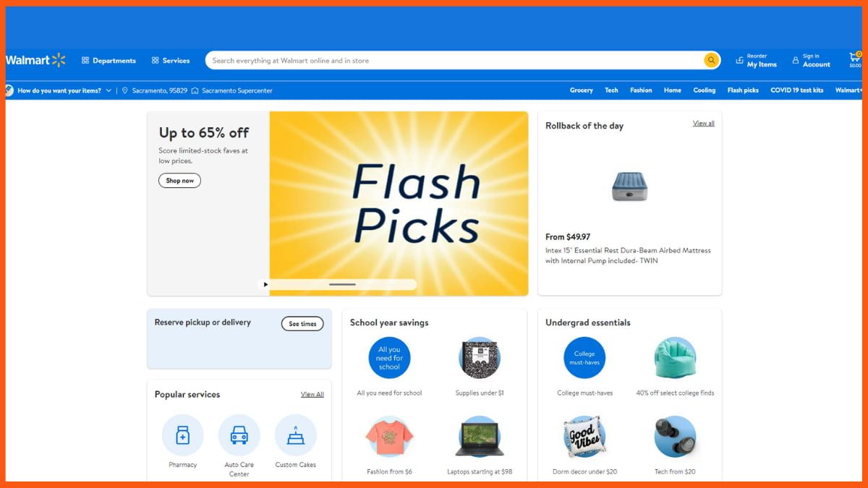Expand the Services menu
The height and width of the screenshot is (488, 868).
pyautogui.click(x=171, y=61)
